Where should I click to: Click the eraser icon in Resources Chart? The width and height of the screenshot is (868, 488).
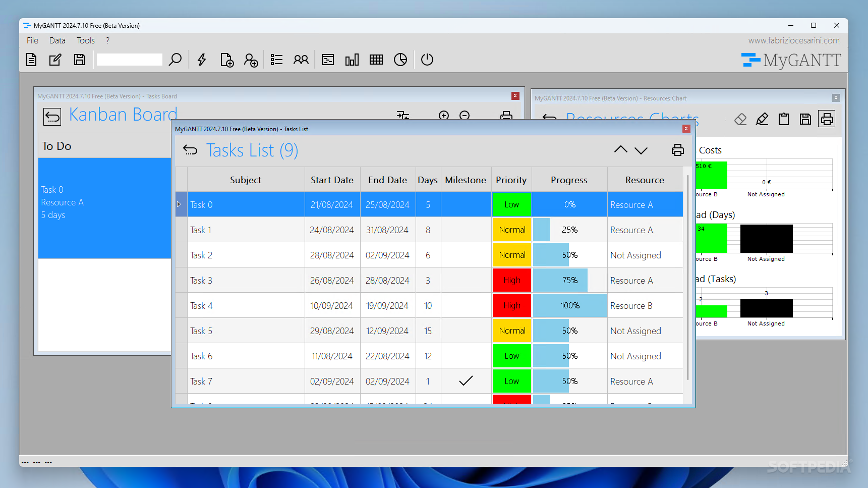(x=740, y=119)
